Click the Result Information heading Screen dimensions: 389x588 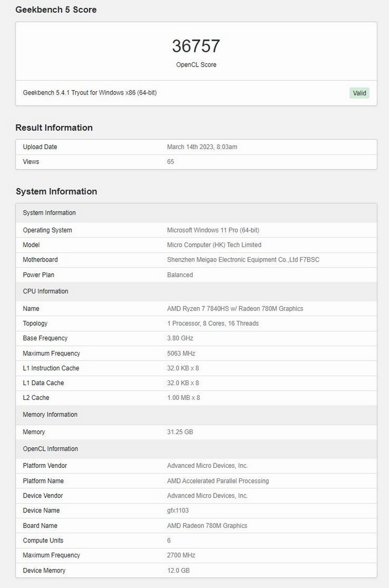click(54, 127)
